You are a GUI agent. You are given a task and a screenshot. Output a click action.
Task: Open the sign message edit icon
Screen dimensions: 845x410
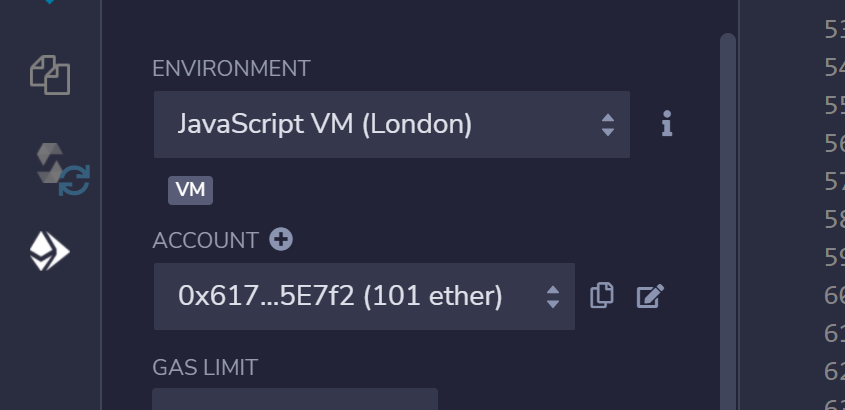point(650,296)
